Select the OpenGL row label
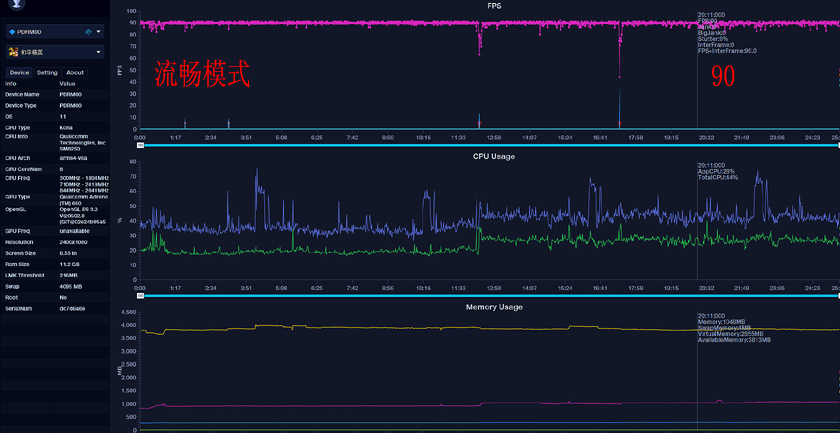 click(15, 209)
